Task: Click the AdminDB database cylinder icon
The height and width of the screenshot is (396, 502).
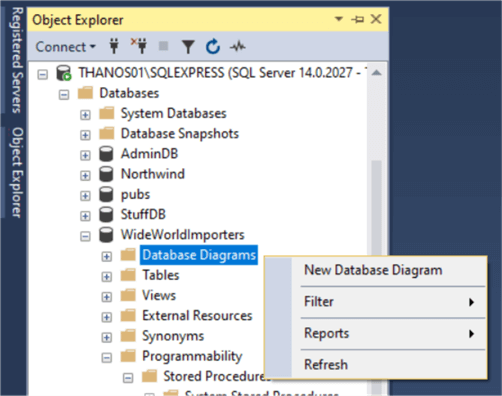Action: [x=106, y=154]
